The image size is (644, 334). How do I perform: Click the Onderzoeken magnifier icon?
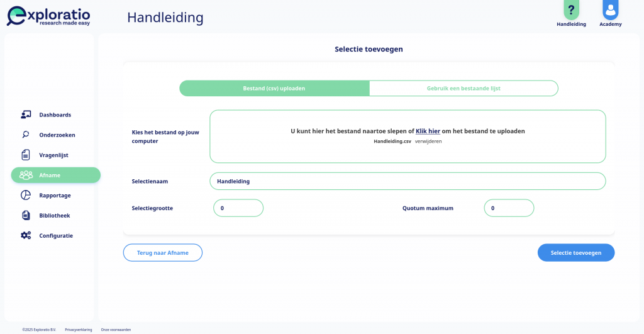click(26, 135)
